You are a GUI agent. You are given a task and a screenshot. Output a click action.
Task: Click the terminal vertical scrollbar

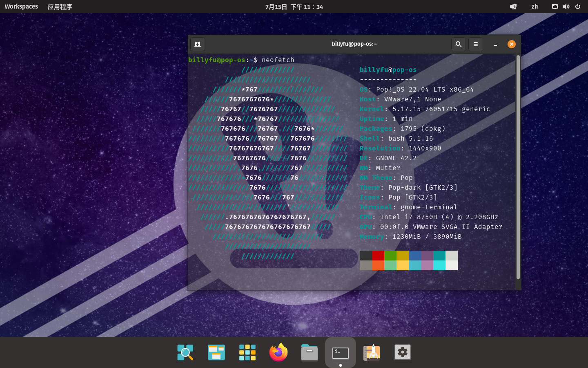[518, 167]
